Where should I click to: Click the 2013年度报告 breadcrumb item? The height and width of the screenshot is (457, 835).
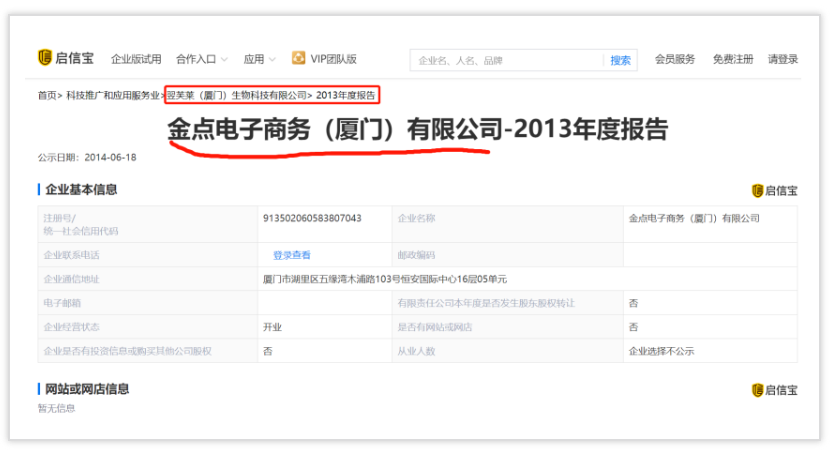click(x=346, y=95)
